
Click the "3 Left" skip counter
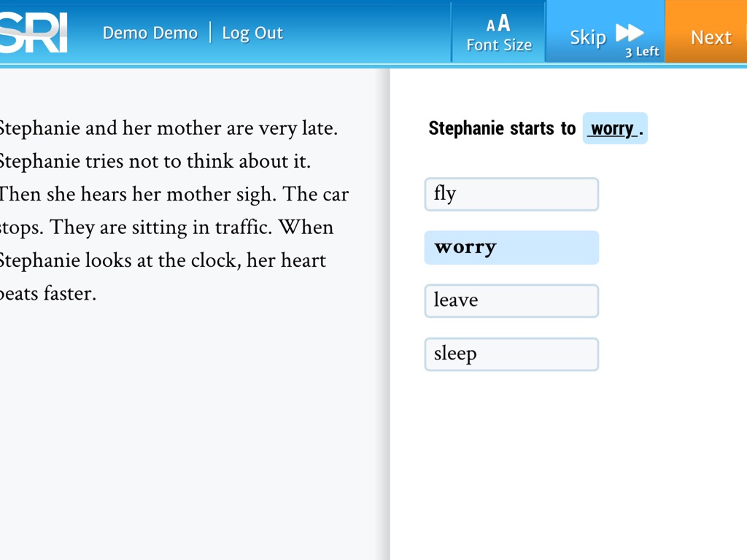click(x=642, y=52)
